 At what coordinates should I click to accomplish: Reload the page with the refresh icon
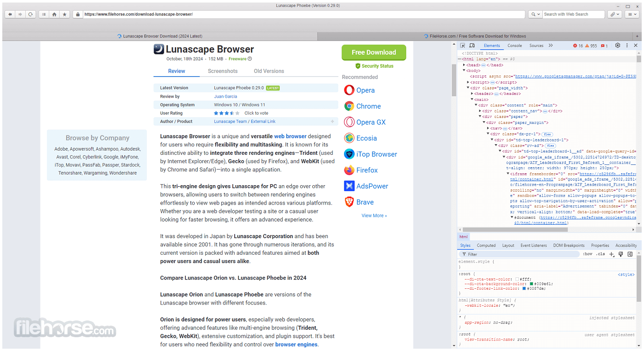coord(30,14)
